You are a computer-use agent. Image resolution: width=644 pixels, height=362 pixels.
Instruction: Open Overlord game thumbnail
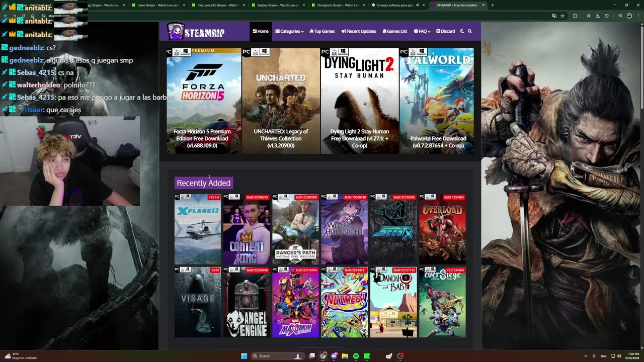442,229
